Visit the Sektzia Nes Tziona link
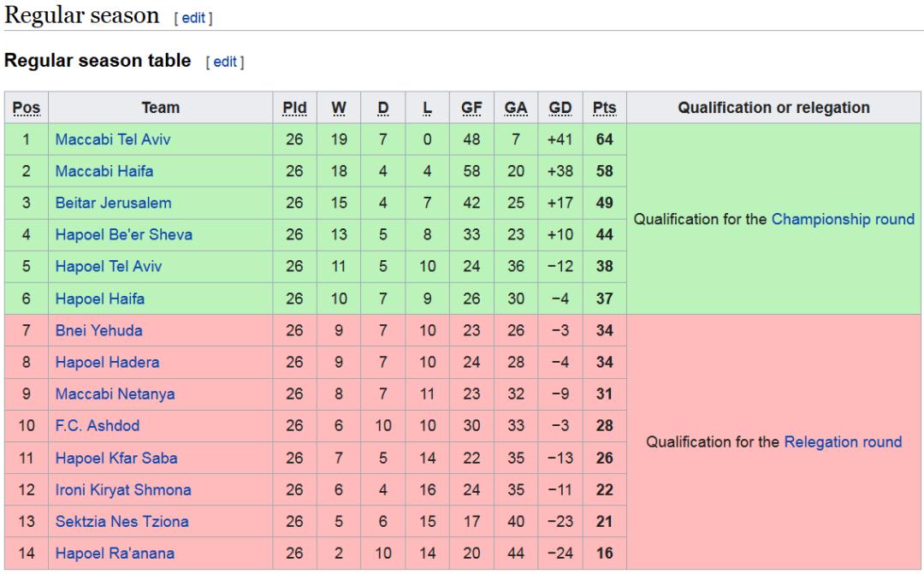 coord(122,522)
